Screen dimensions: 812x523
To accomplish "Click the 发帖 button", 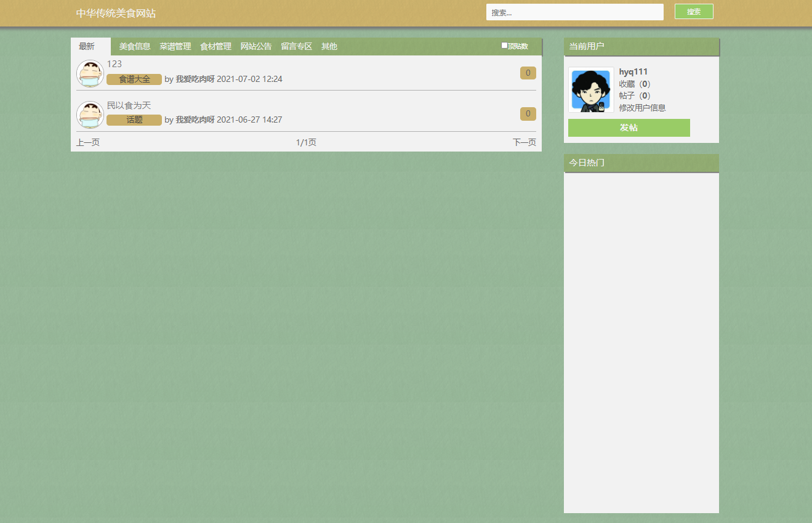I will click(x=629, y=128).
